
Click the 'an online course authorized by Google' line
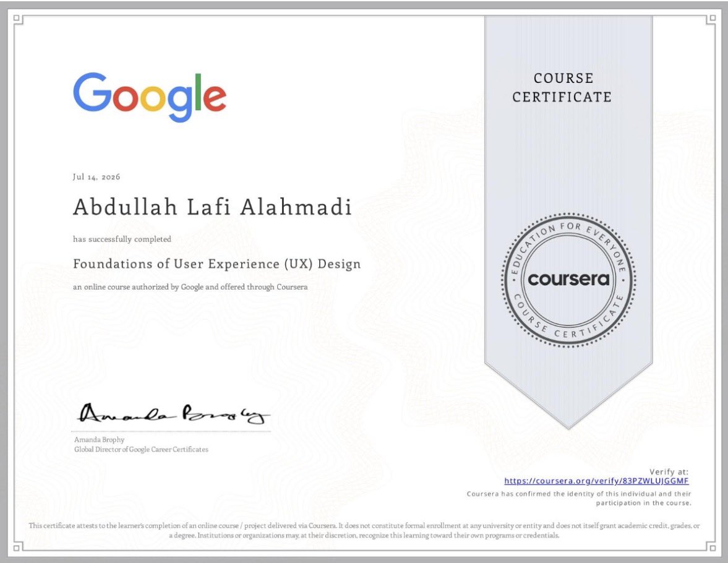click(x=190, y=287)
